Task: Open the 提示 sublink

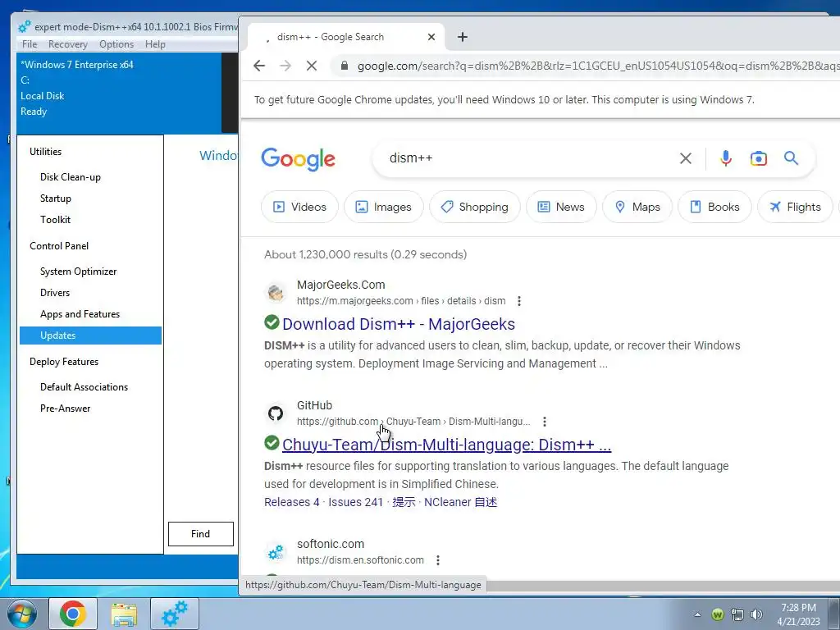Action: 404,502
